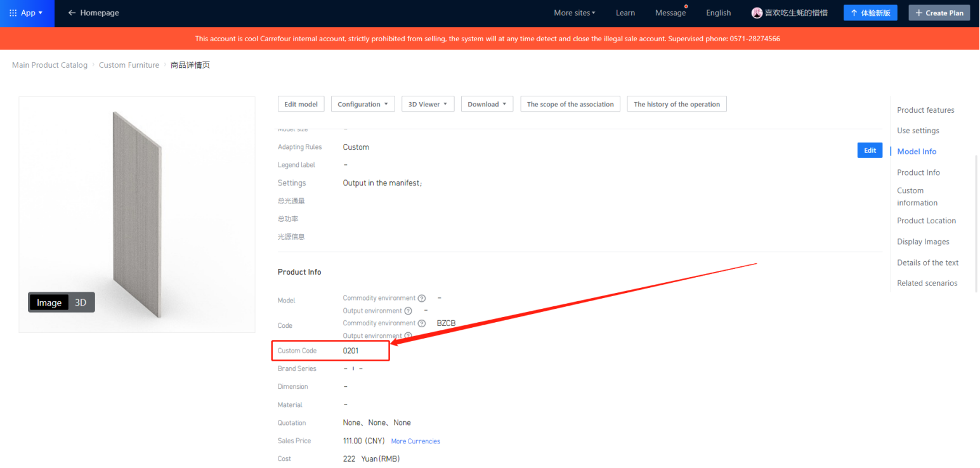This screenshot has width=980, height=468.
Task: Expand the Configuration dropdown
Action: click(x=362, y=104)
